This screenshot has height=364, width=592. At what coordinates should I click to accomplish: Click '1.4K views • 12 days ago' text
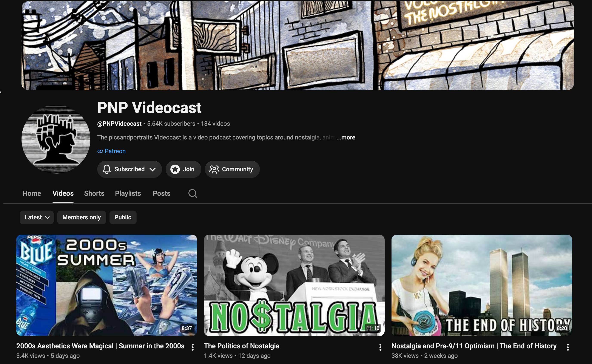[x=237, y=356]
